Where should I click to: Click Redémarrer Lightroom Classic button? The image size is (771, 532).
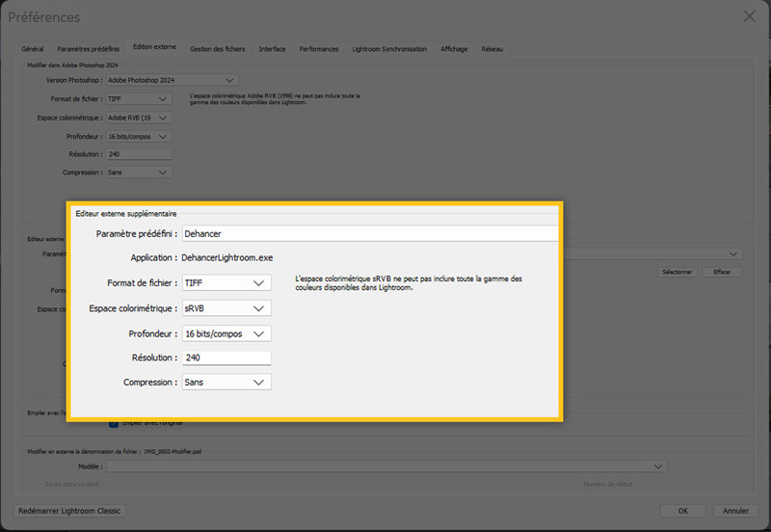click(69, 511)
